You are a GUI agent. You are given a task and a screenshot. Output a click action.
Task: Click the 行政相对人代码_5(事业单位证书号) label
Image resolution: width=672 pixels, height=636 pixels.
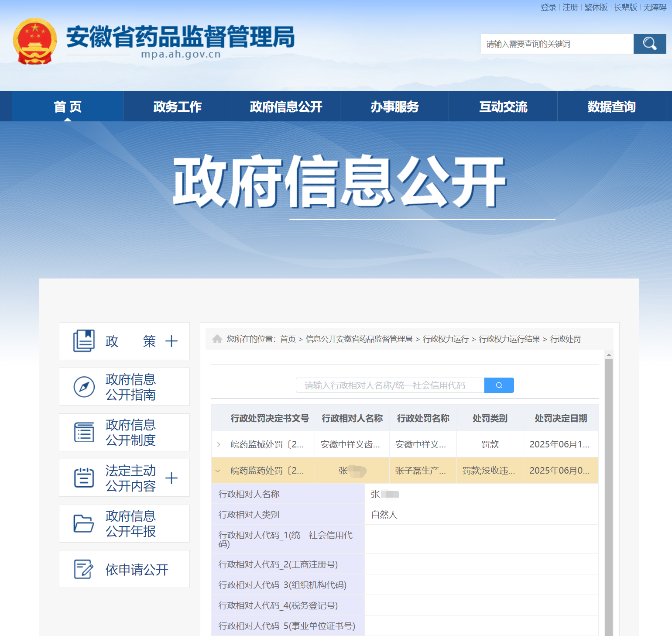coord(287,626)
